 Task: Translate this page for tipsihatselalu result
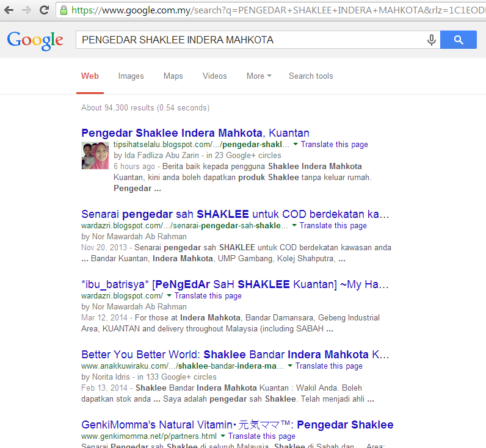pyautogui.click(x=334, y=145)
